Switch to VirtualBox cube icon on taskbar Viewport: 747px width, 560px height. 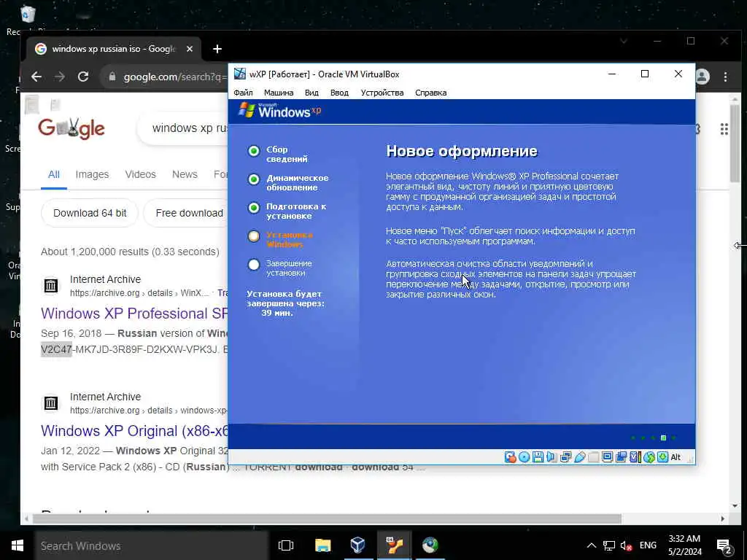tap(357, 545)
